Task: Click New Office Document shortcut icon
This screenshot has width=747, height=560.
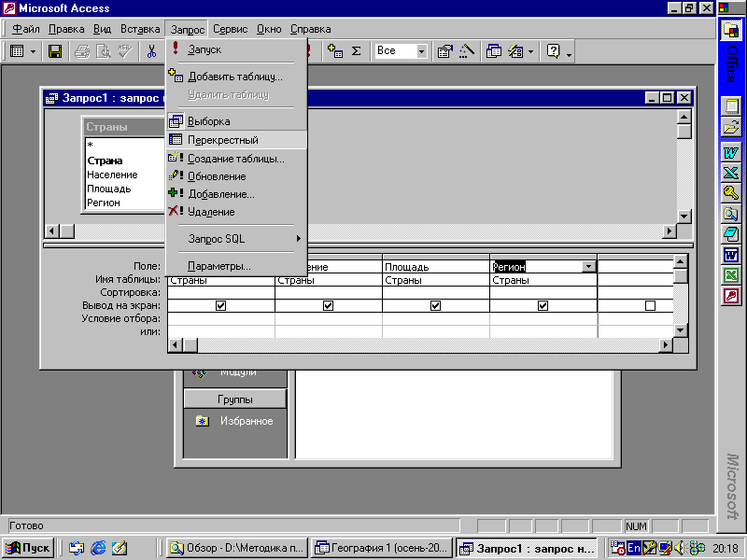Action: [731, 105]
